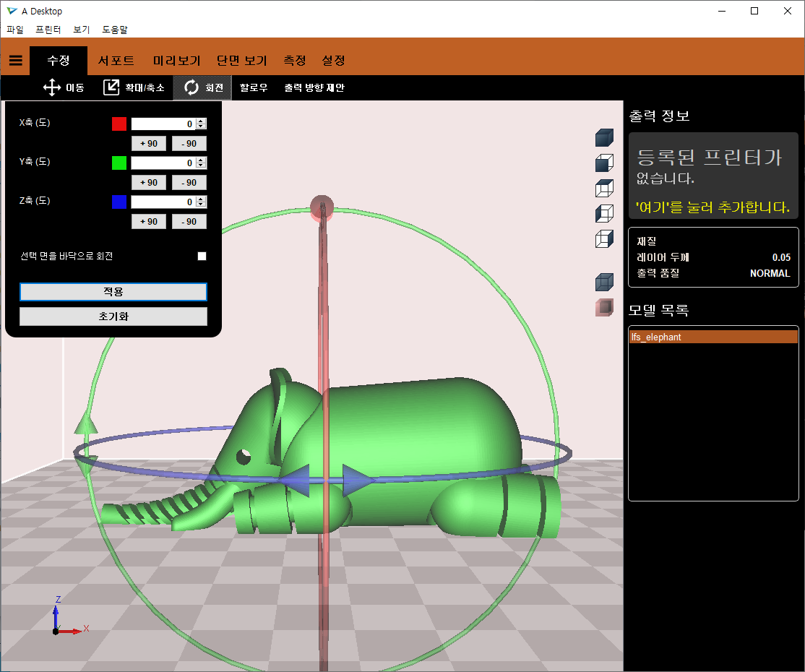Click the 출력 품질 NORMAL value
The height and width of the screenshot is (672, 805).
770,273
